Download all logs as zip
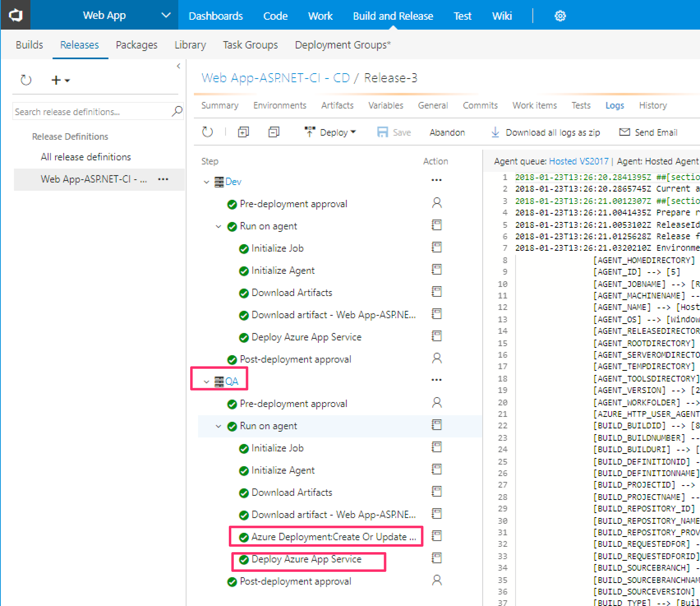700x606 pixels. pos(546,132)
